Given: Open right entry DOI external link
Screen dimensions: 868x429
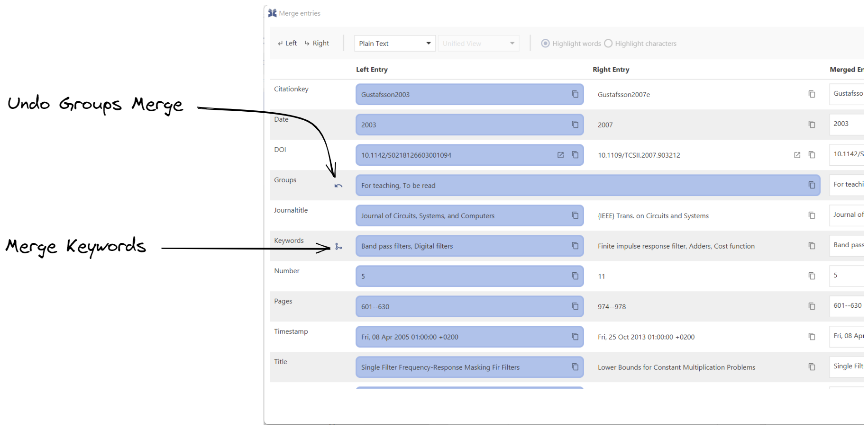Looking at the screenshot, I should 797,155.
